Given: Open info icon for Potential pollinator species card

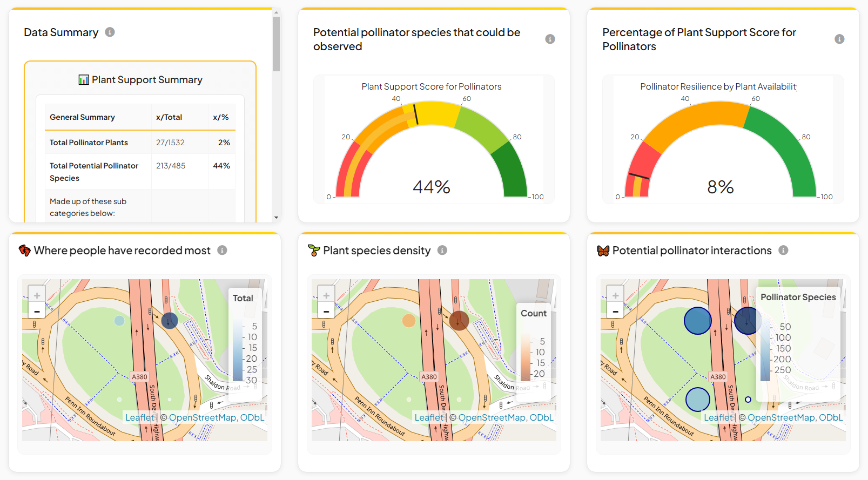Looking at the screenshot, I should [x=550, y=39].
